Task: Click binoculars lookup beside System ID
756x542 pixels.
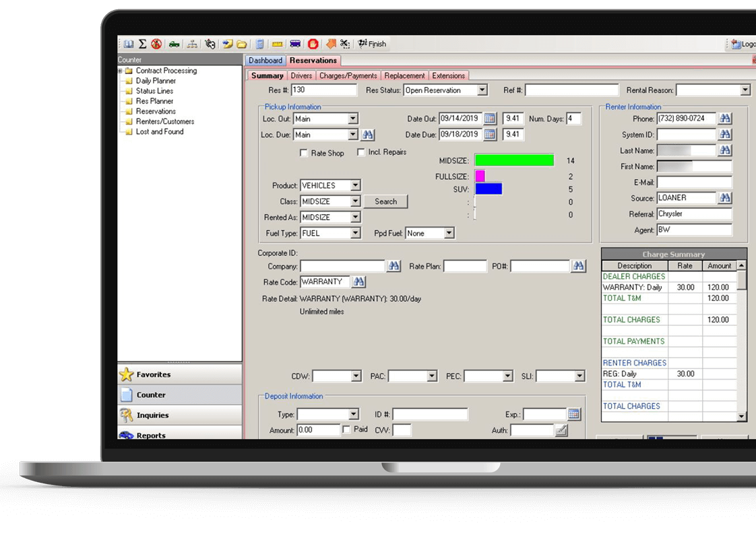Action: 724,134
